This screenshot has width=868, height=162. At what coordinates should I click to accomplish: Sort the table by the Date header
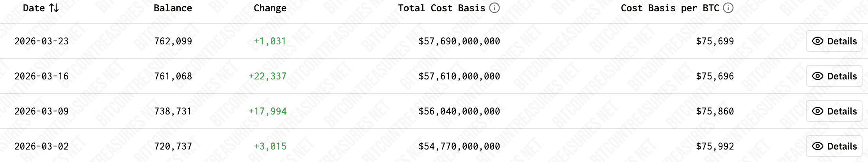coord(34,8)
